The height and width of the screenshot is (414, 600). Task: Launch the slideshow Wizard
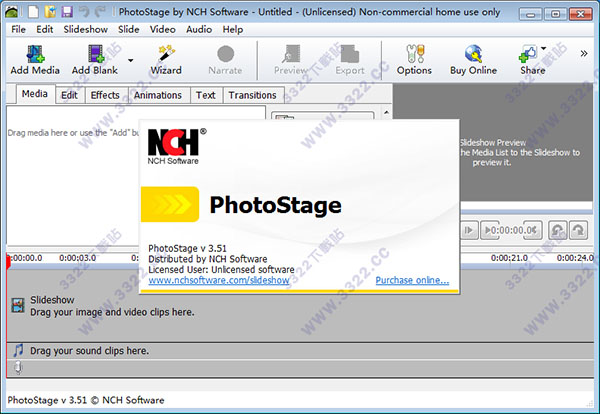[x=166, y=60]
